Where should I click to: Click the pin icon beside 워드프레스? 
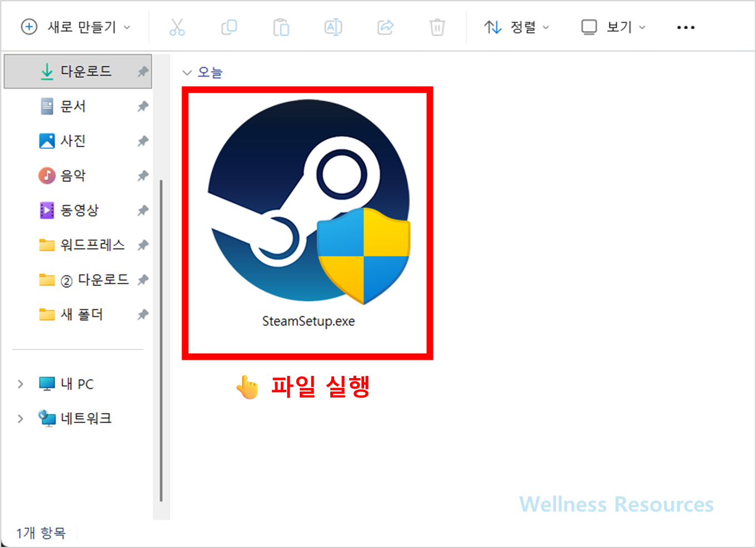tap(143, 245)
